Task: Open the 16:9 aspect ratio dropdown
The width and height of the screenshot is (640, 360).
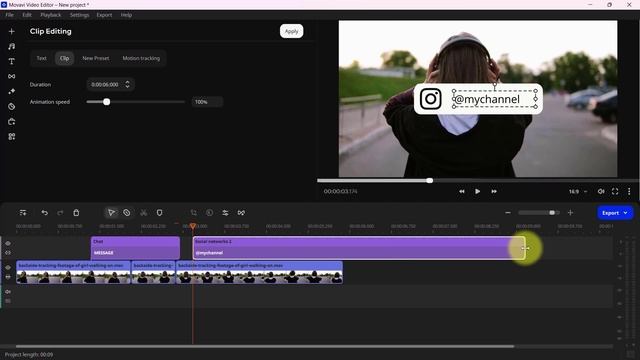Action: [578, 191]
